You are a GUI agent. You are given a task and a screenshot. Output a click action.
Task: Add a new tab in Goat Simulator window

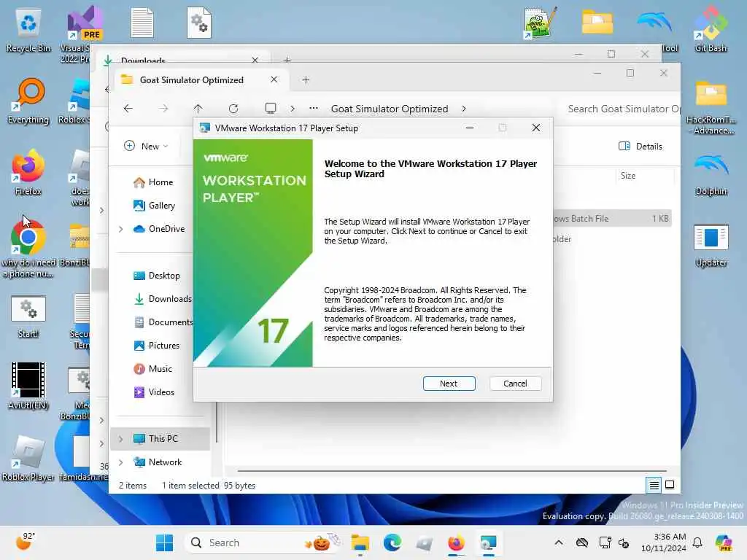click(x=306, y=80)
